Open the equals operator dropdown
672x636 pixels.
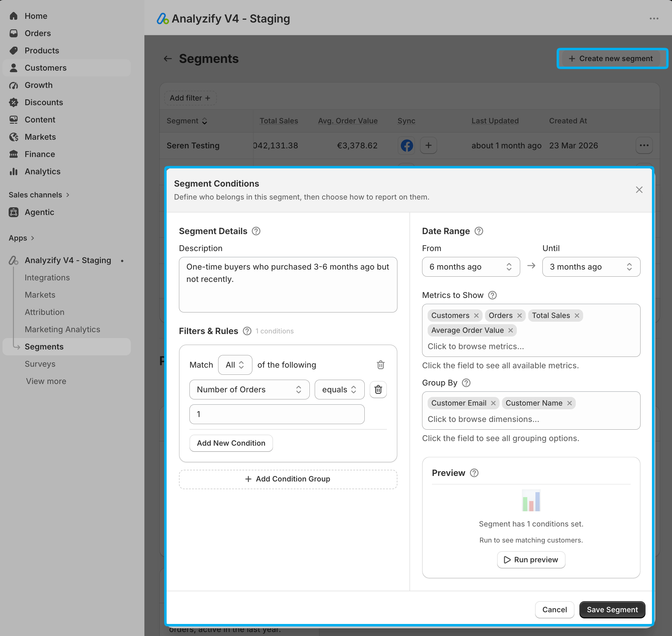tap(339, 390)
